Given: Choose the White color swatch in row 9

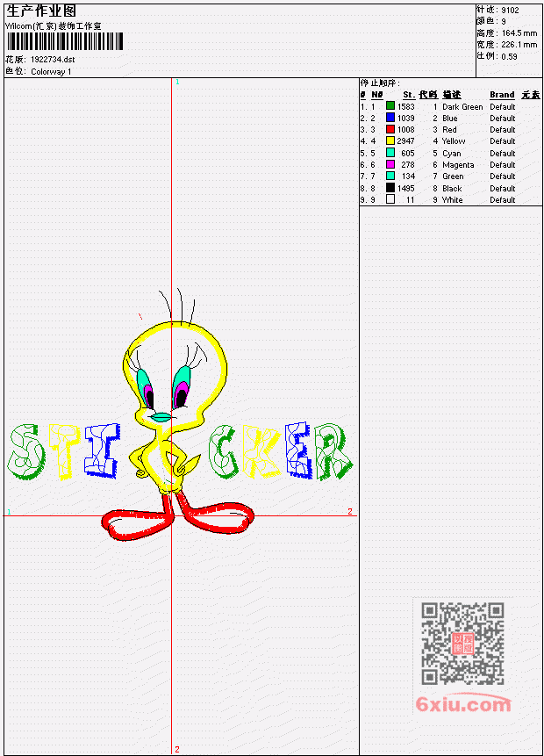Looking at the screenshot, I should click(390, 199).
